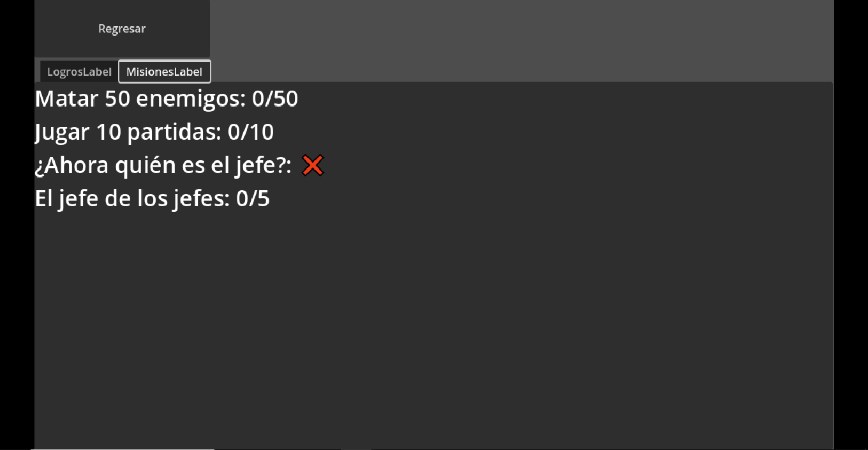Image resolution: width=868 pixels, height=450 pixels.
Task: Go back with the Regresar button
Action: 122,29
